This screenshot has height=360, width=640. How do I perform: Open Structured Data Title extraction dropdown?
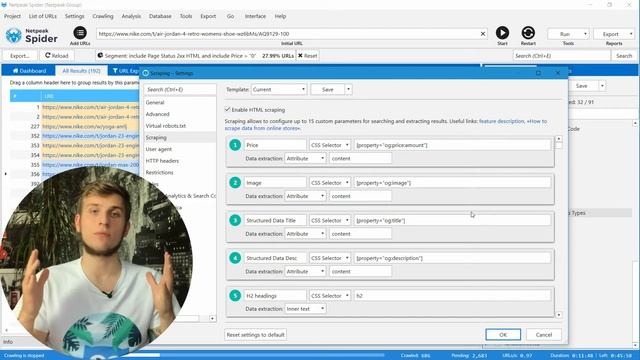coord(305,234)
